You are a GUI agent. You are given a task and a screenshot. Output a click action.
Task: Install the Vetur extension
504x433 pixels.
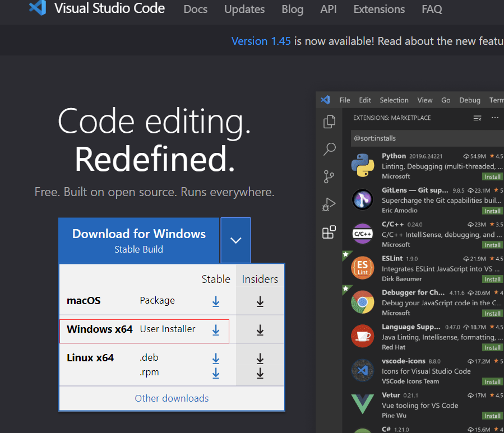[x=492, y=416]
